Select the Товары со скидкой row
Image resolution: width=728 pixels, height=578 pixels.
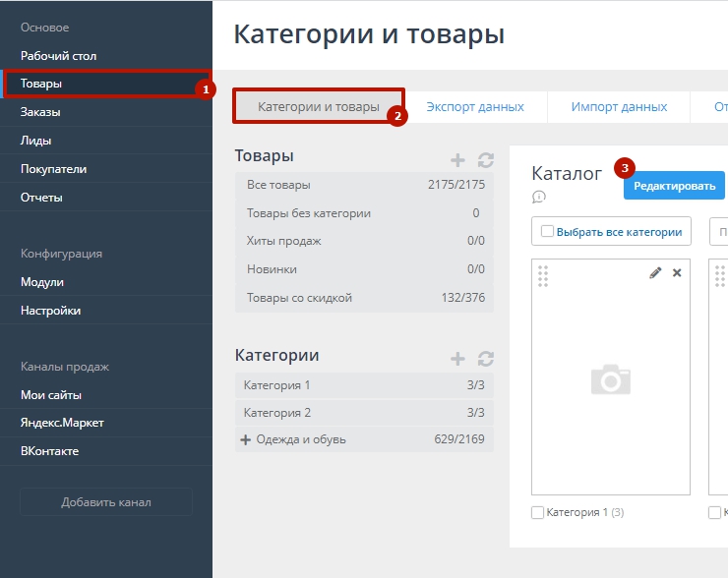[364, 298]
